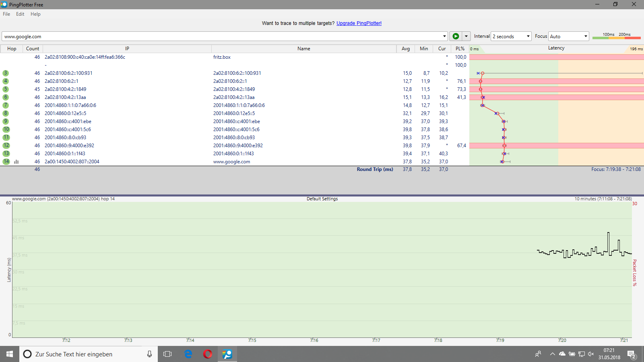Select the hop 14 badge
Viewport: 644px width, 362px height.
pos(6,162)
